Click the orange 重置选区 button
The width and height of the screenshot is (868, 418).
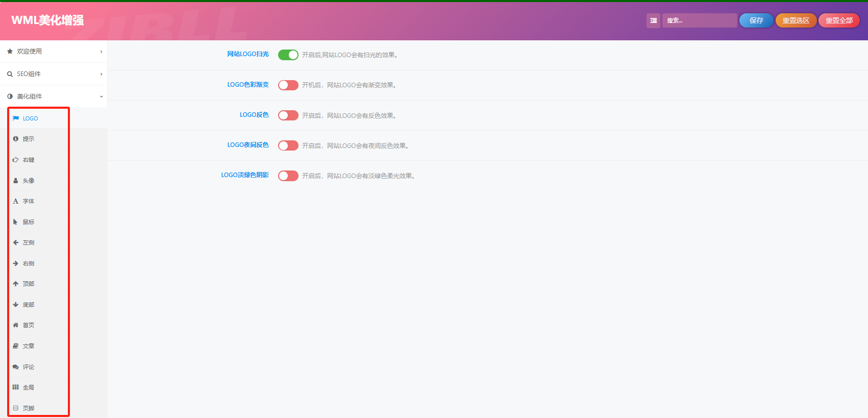coord(796,20)
